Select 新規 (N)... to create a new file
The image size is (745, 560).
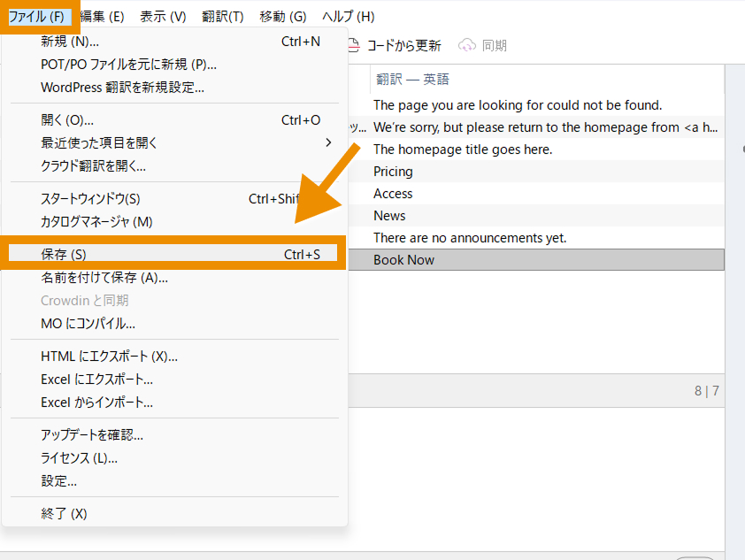(70, 41)
